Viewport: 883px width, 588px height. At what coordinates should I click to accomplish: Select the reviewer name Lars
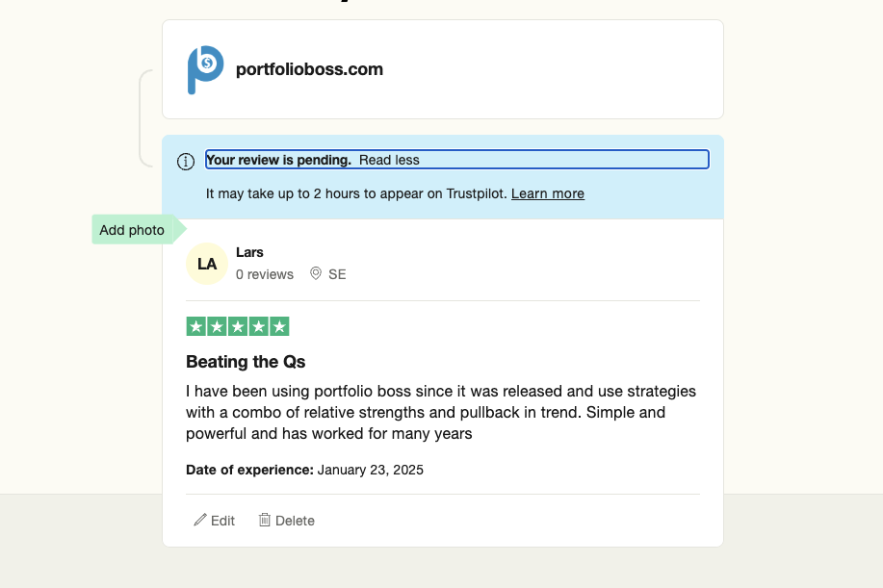click(249, 252)
